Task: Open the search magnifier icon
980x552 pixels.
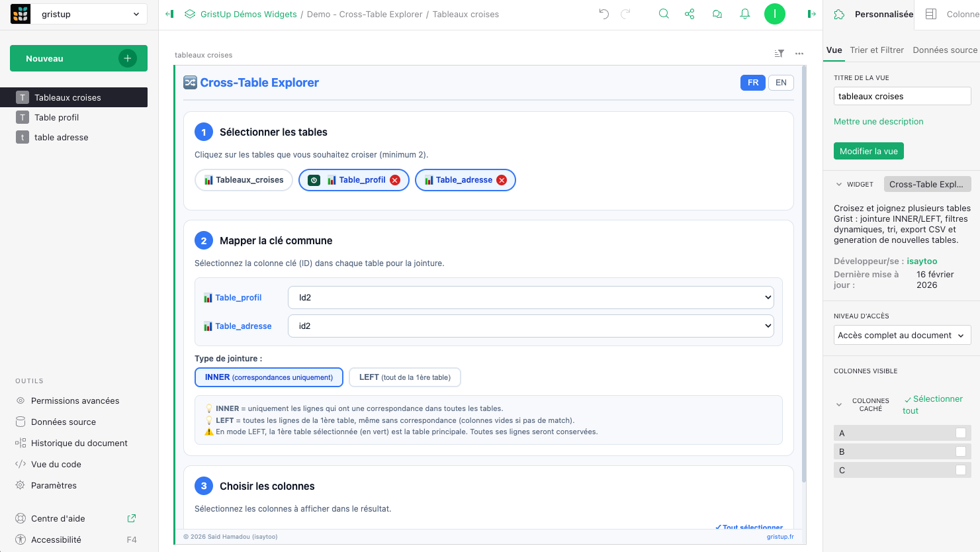Action: pyautogui.click(x=664, y=14)
